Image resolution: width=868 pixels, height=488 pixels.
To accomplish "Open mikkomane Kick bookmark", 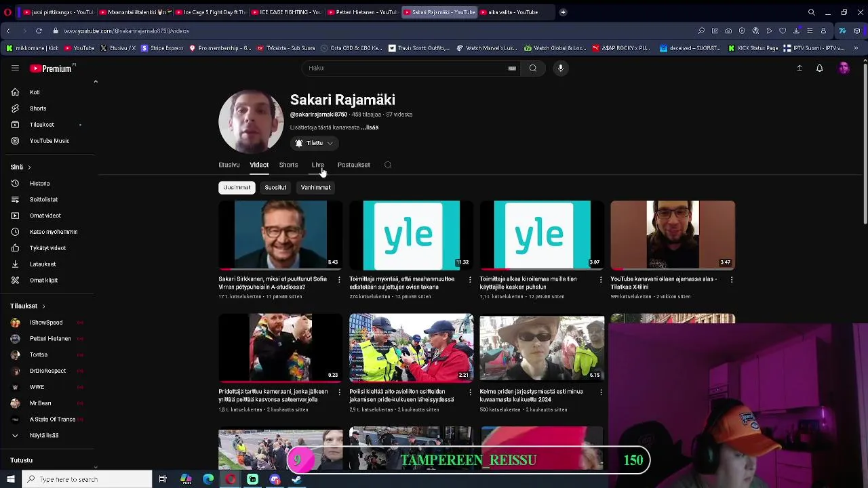I will (x=33, y=48).
